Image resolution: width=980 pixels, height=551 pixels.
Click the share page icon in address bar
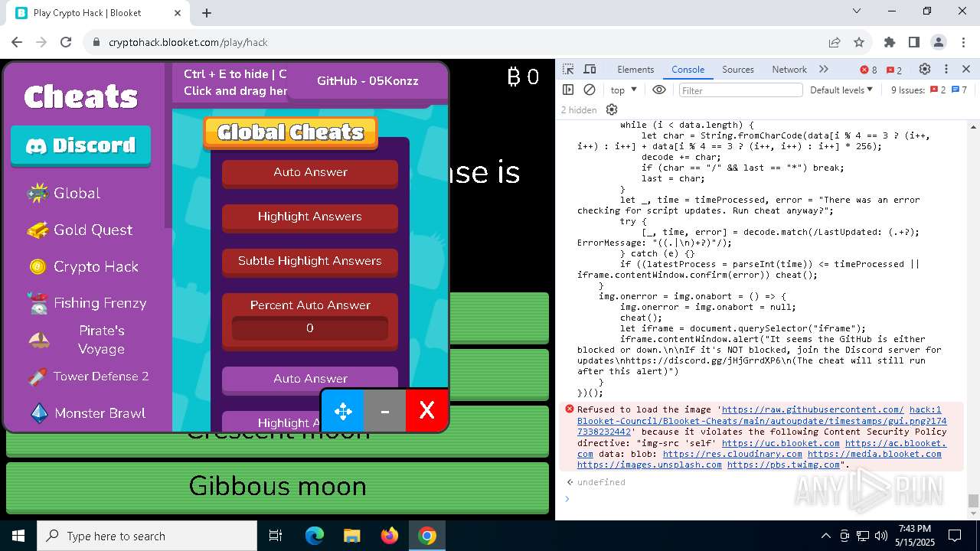(834, 42)
